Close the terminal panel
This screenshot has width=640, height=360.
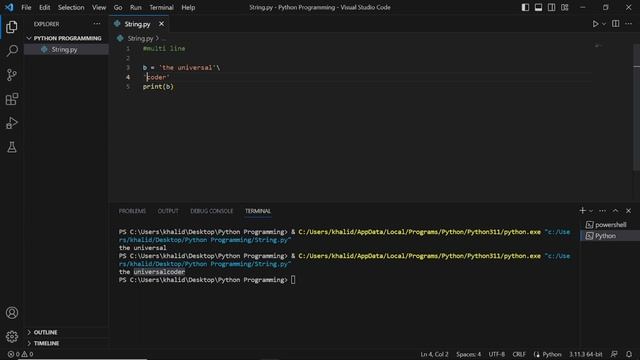pos(629,211)
